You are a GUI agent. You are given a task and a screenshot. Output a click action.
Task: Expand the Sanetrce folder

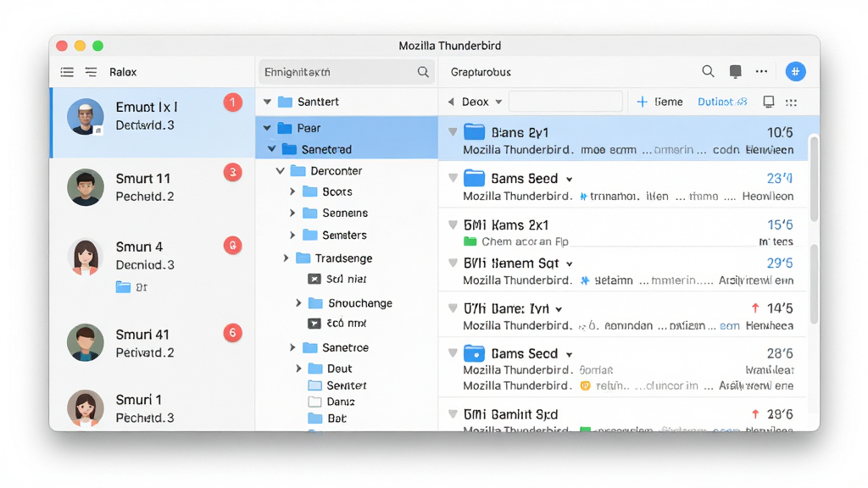tap(292, 347)
